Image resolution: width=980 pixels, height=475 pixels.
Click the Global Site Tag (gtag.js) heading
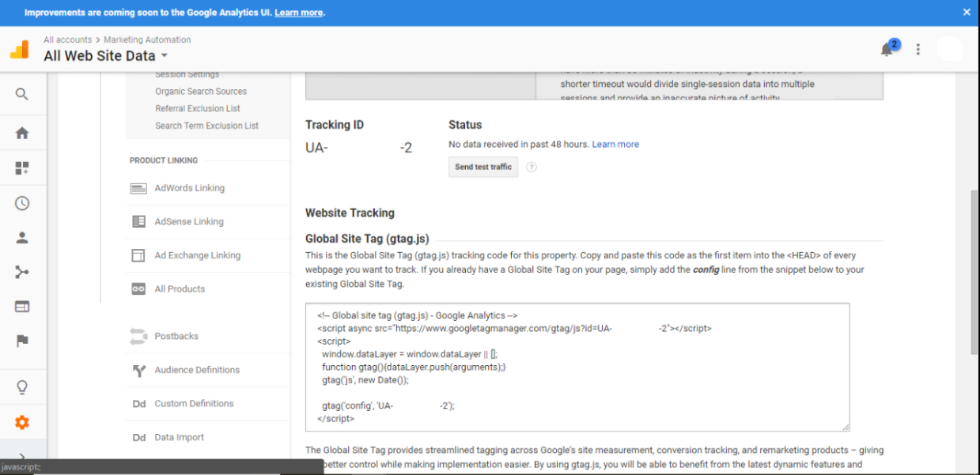[x=367, y=239]
